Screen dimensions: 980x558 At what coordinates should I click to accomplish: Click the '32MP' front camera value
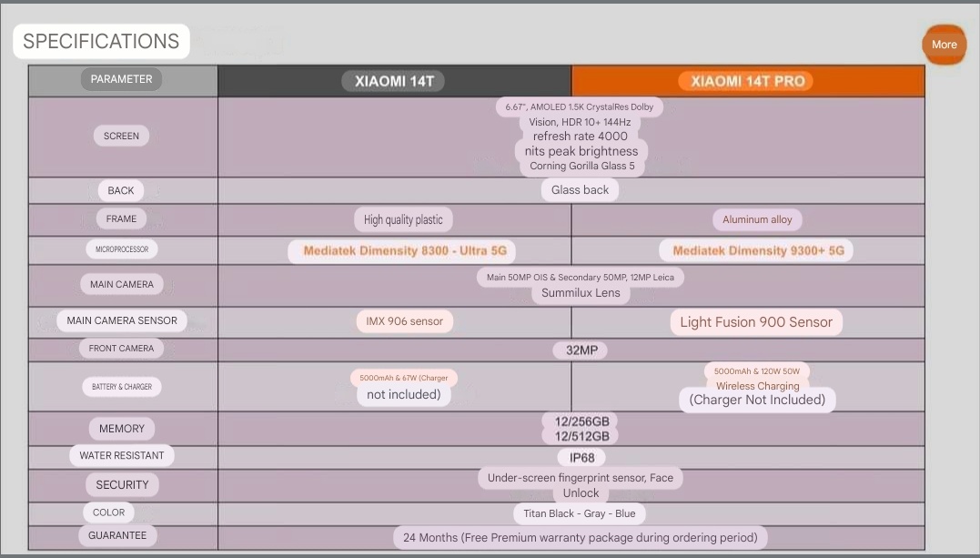click(x=581, y=350)
